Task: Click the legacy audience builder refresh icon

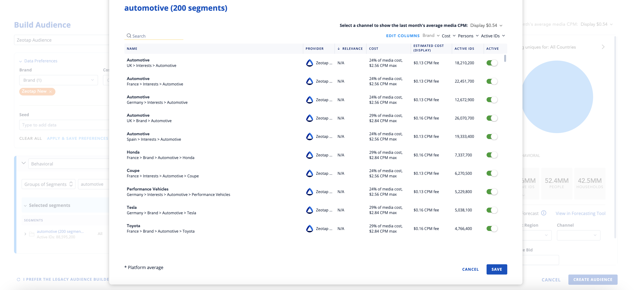Action: (x=18, y=279)
